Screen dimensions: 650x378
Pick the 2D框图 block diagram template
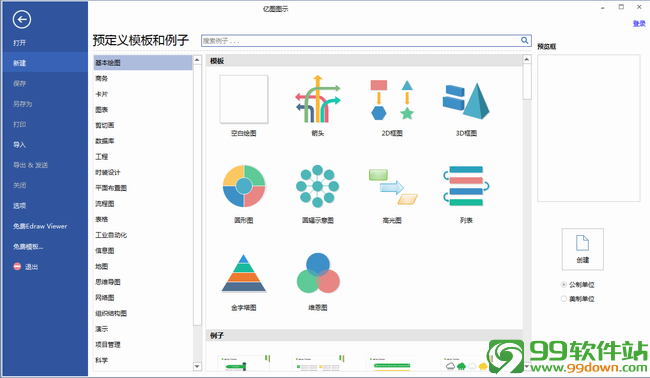[x=392, y=100]
